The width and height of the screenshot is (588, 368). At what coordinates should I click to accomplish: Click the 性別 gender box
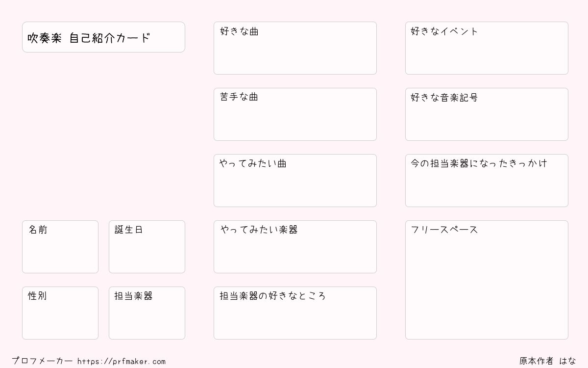[x=60, y=313]
